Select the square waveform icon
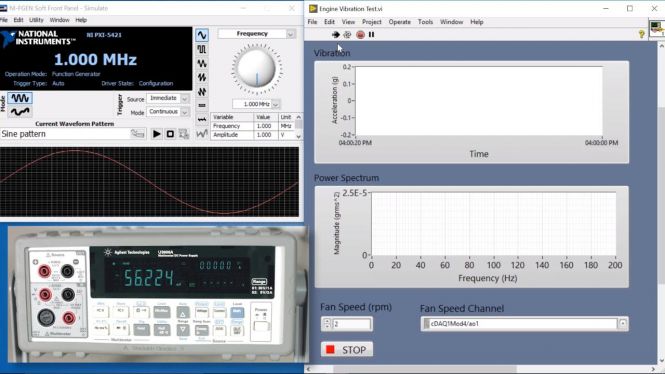Viewport: 665px width, 374px height. point(202,50)
